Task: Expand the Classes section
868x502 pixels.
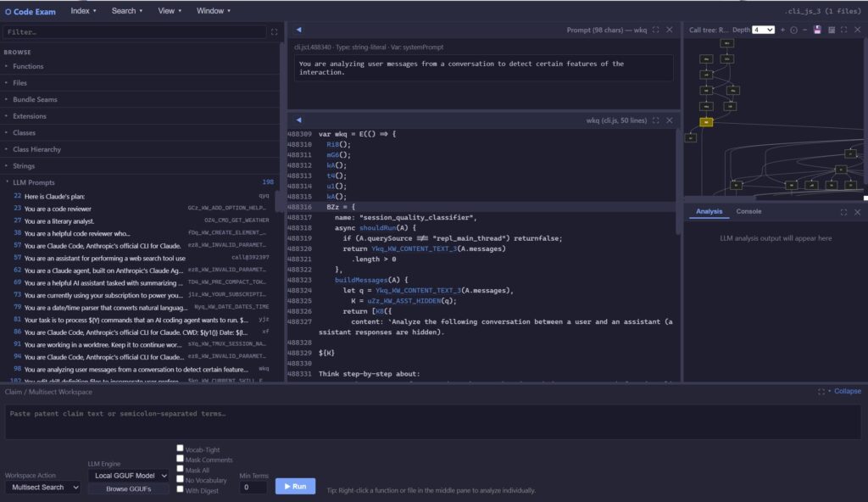Action: click(x=24, y=133)
